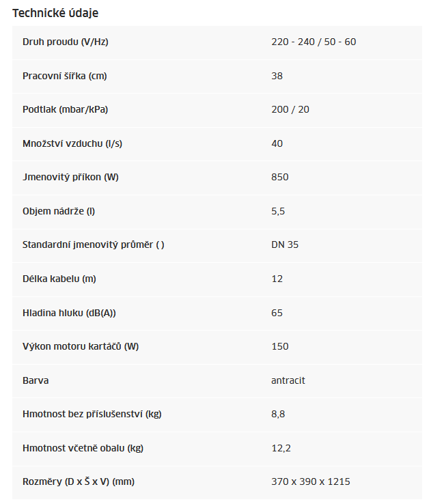Click the 200 / 20 pressure value
Screen dimensions: 427x504
click(290, 109)
